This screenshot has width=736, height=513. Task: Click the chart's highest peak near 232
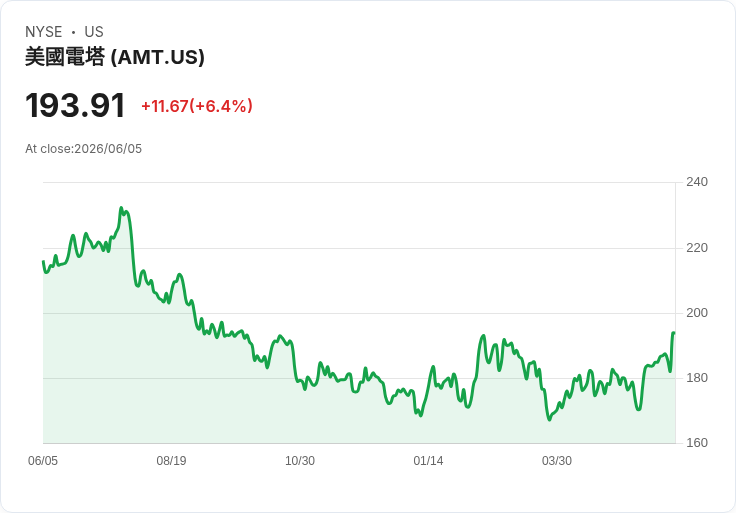(x=121, y=207)
